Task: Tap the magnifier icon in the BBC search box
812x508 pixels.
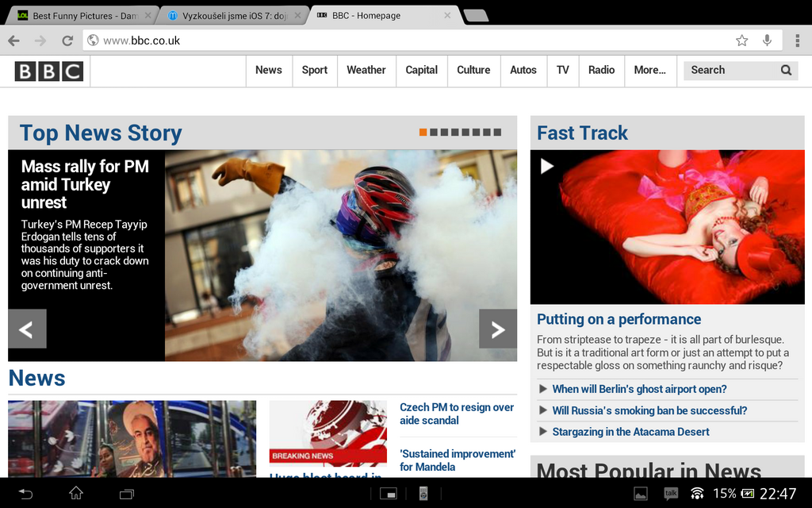Action: pyautogui.click(x=785, y=70)
